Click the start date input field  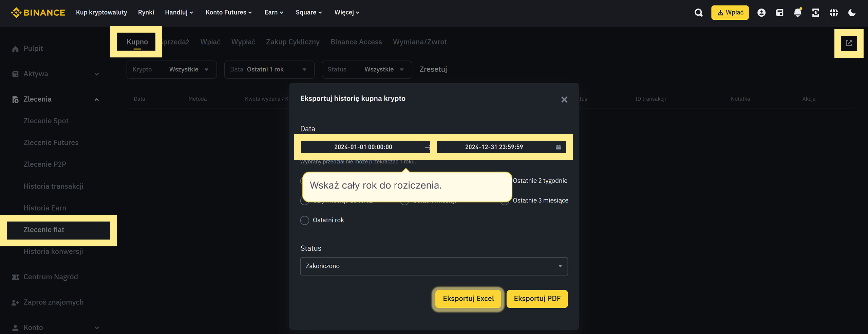coord(363,147)
